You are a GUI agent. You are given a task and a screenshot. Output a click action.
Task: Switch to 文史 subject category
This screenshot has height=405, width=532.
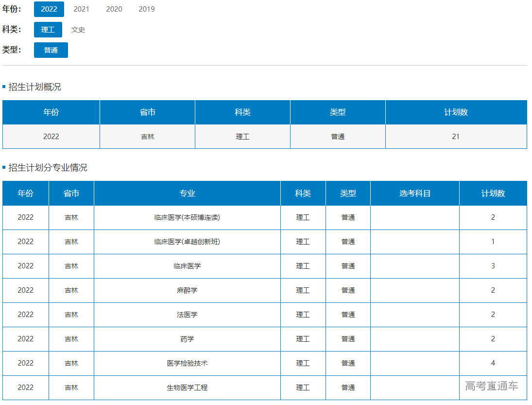pyautogui.click(x=78, y=30)
